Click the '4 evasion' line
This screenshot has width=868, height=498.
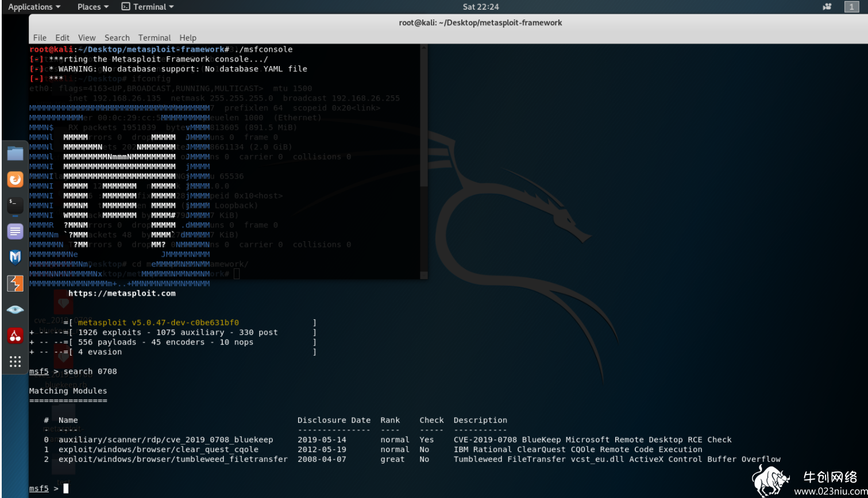click(100, 352)
